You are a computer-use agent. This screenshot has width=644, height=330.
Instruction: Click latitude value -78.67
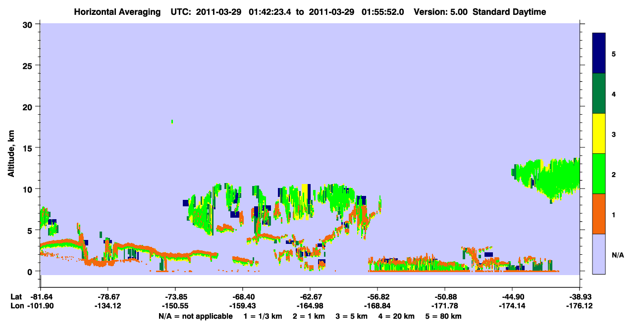[x=107, y=296]
